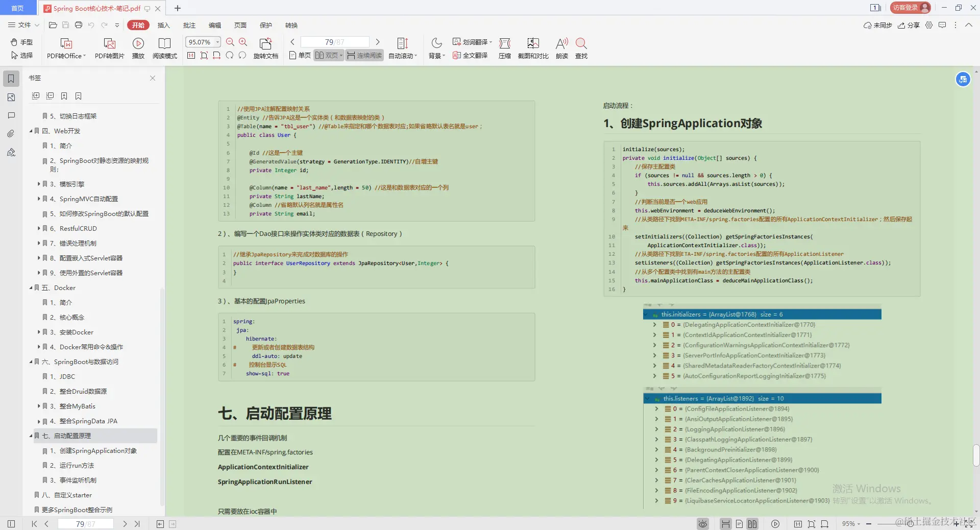Jump to last page in status bar
Image resolution: width=980 pixels, height=530 pixels.
pos(137,524)
